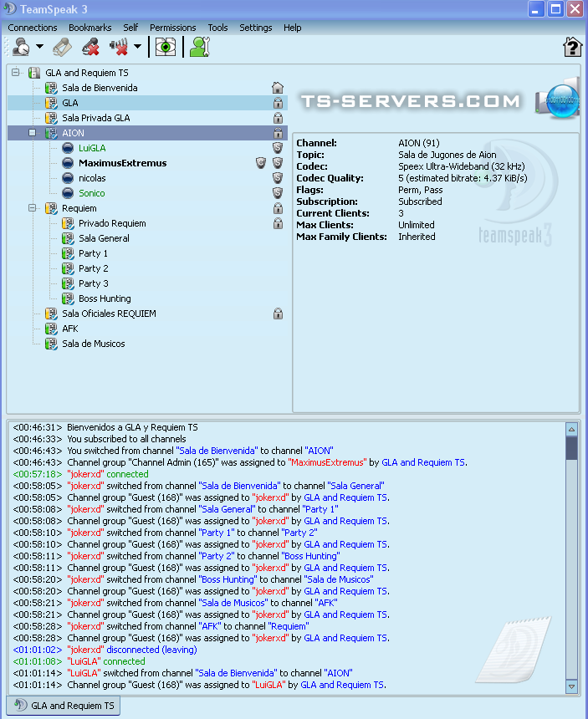Select the Sala de Bienvenida channel
This screenshot has height=719, width=588.
pos(100,88)
